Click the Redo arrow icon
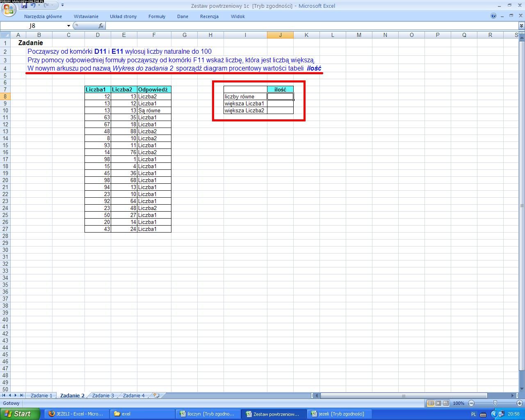The width and height of the screenshot is (525, 420). click(x=46, y=5)
